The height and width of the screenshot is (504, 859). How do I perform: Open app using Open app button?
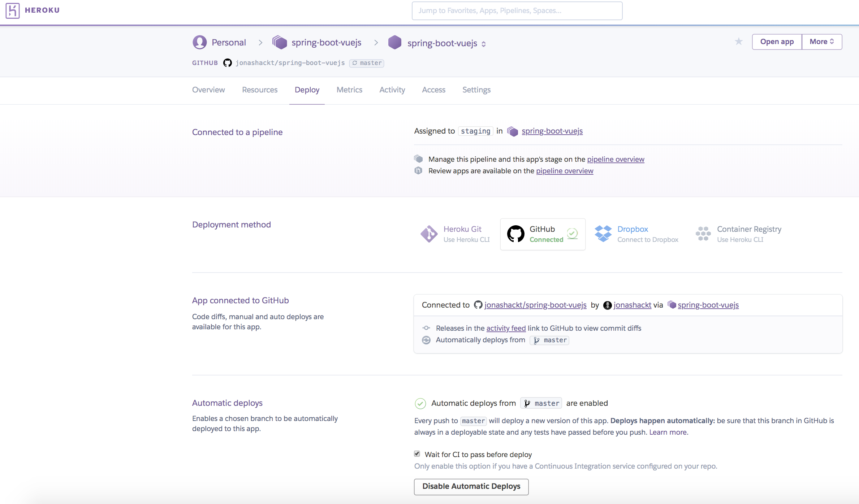pyautogui.click(x=776, y=42)
